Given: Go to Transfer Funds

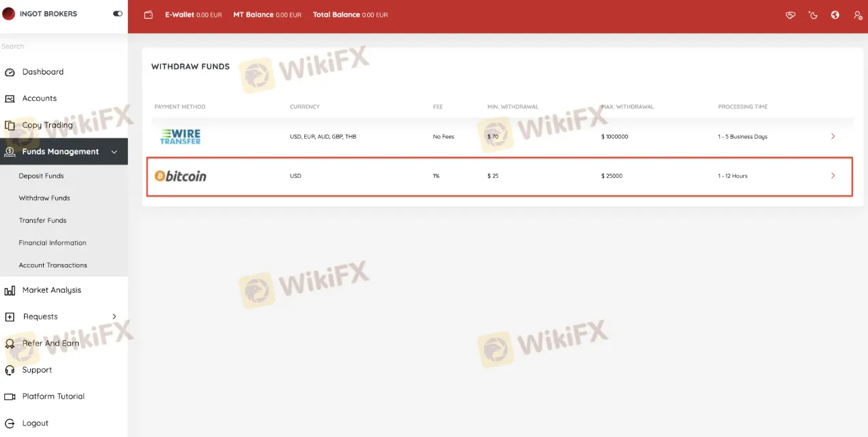Looking at the screenshot, I should 42,221.
